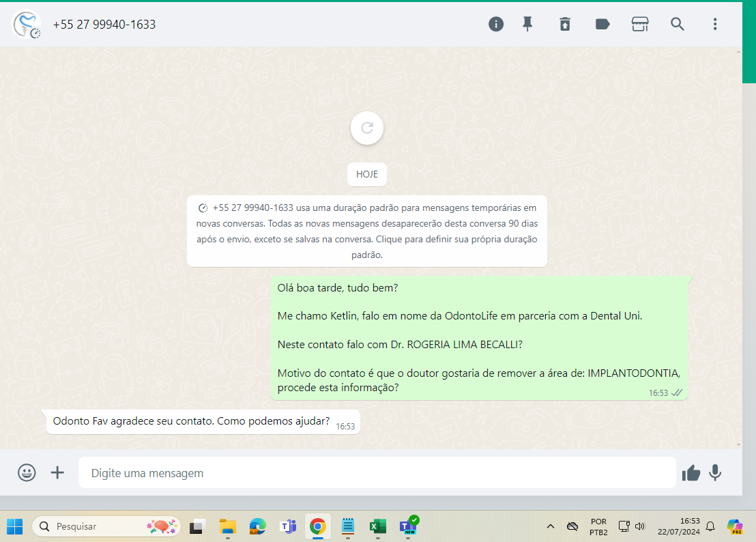This screenshot has width=756, height=542.
Task: Click the HOJE date badge
Action: tap(367, 174)
